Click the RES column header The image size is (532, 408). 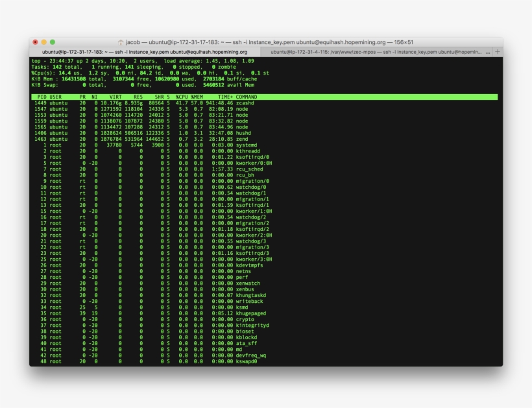coord(138,97)
